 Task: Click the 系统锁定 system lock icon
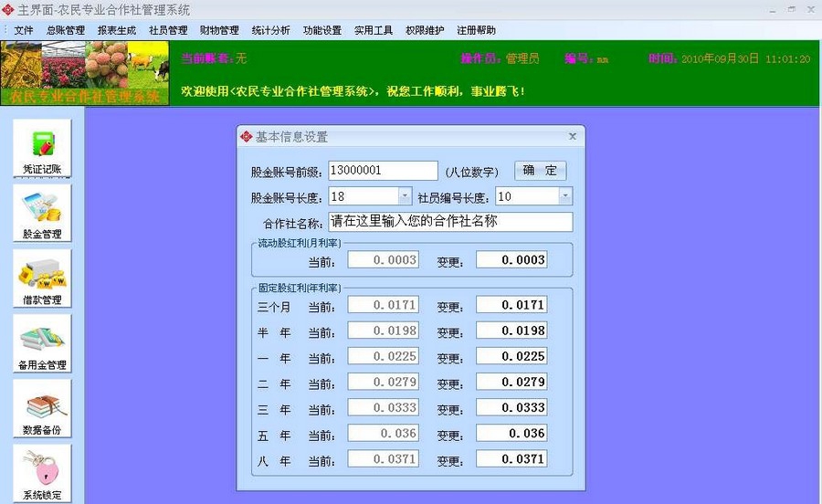point(42,474)
